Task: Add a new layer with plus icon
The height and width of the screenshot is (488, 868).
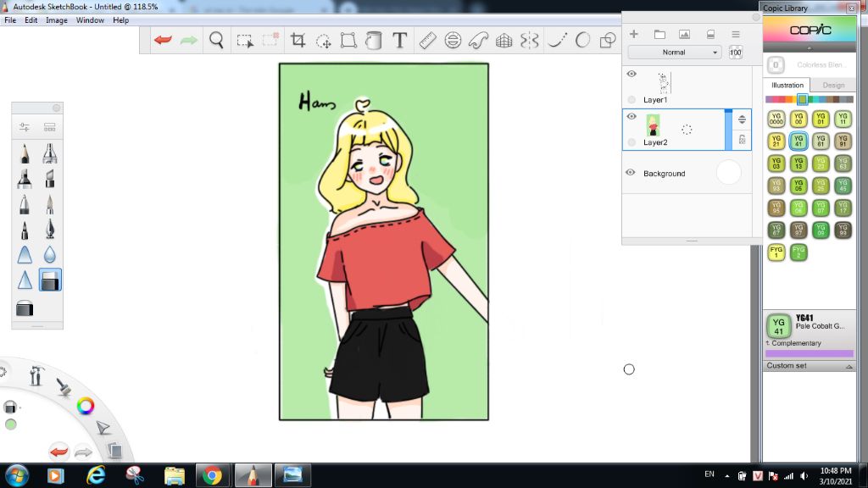Action: coord(634,34)
